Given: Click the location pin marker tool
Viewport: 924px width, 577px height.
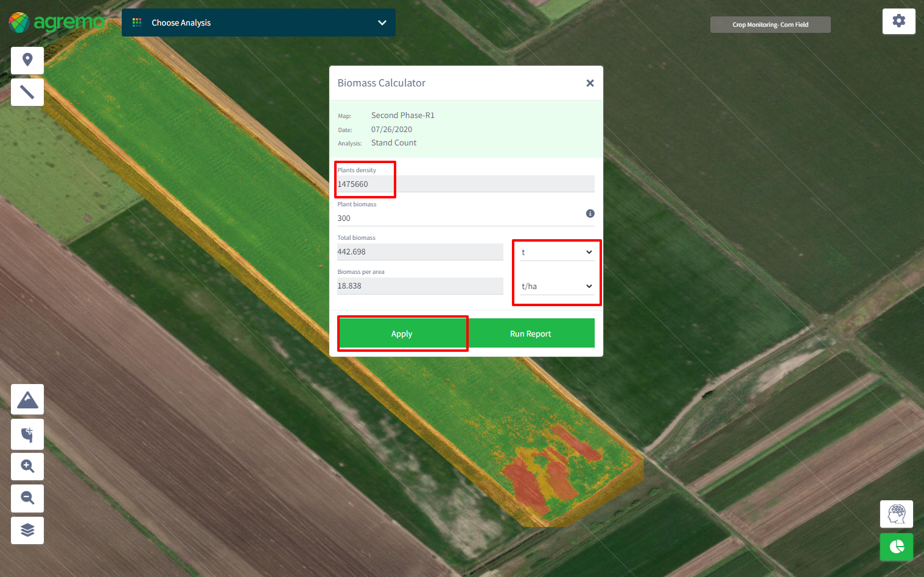Looking at the screenshot, I should point(27,60).
